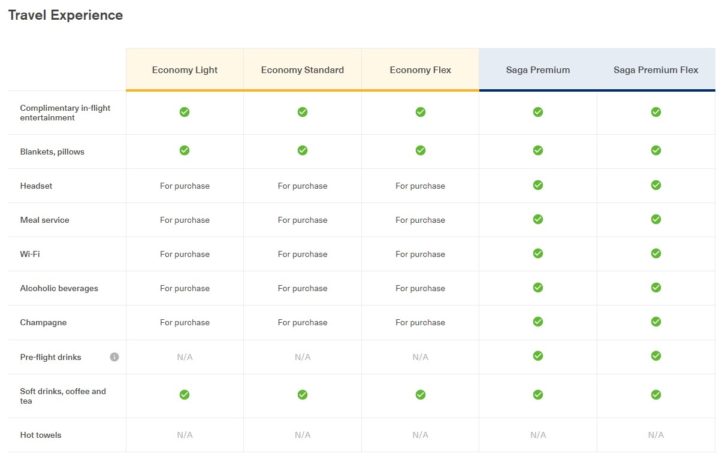Click the Economy Light checkmark for in-flight entertainment

(184, 112)
